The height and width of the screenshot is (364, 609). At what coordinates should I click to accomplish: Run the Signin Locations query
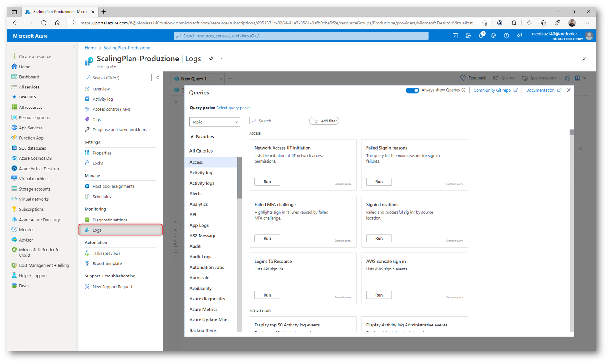pos(379,238)
